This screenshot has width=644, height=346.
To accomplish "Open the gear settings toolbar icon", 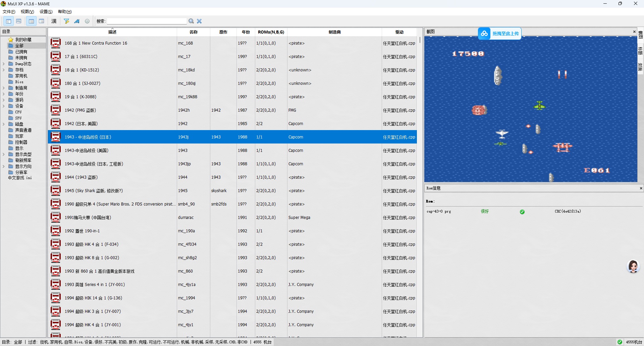I will click(x=87, y=21).
